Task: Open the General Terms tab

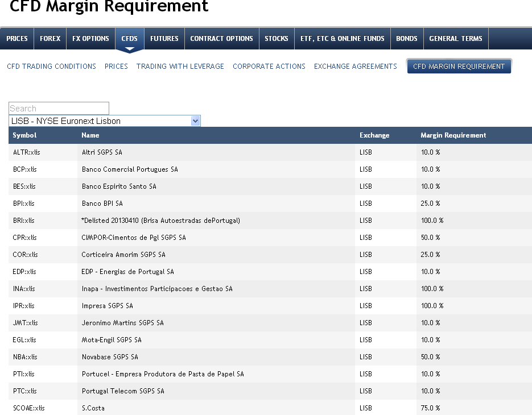Action: click(x=456, y=39)
